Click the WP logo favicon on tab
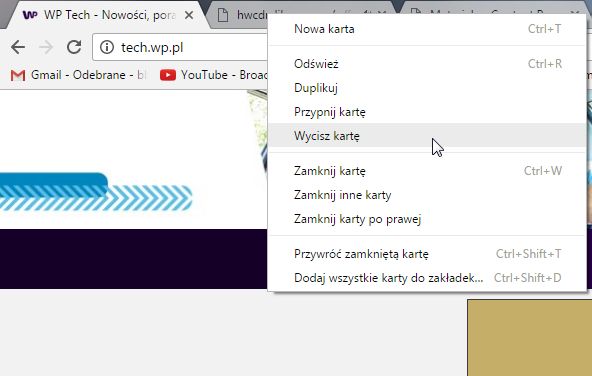This screenshot has height=376, width=592. click(x=30, y=15)
